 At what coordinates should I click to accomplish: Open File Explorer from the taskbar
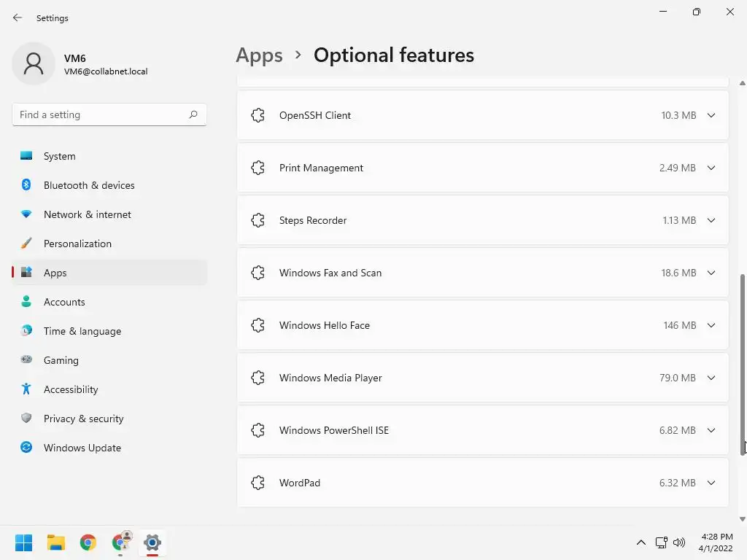[x=56, y=542]
